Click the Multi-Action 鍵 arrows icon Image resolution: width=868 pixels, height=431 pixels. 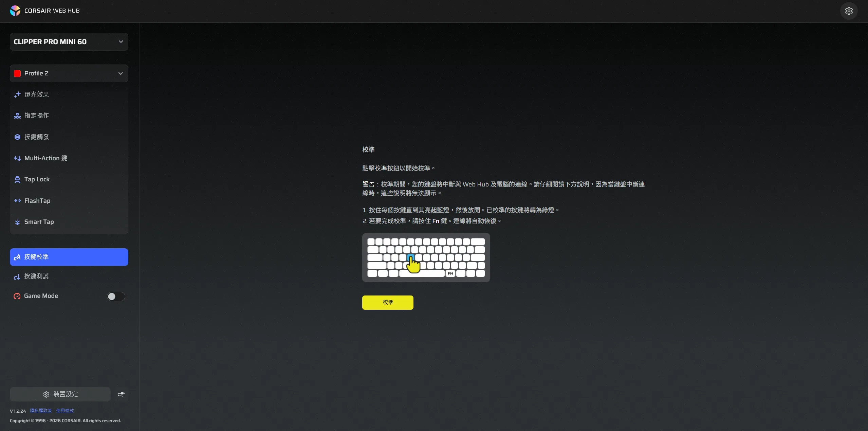[x=17, y=158]
